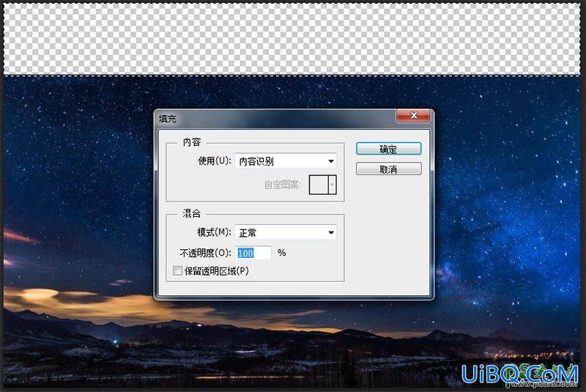The width and height of the screenshot is (586, 392).
Task: Open the 模式 blend mode dropdown (正常)
Action: [286, 232]
